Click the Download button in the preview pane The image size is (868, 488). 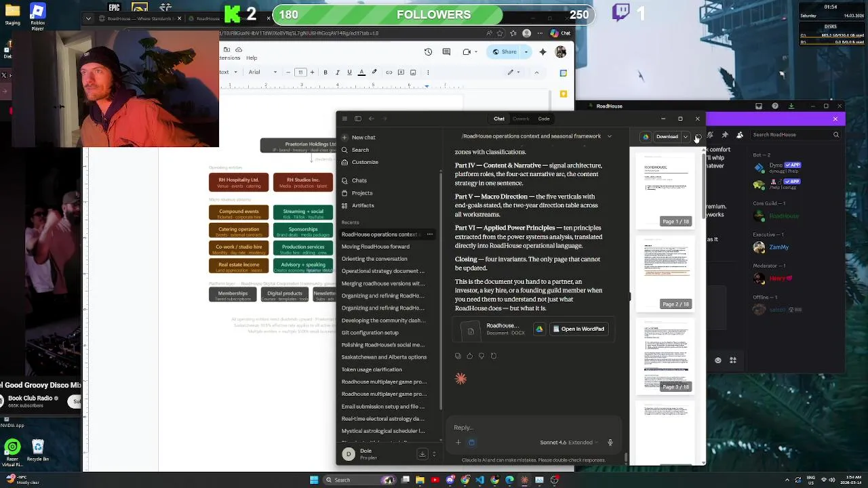click(667, 137)
